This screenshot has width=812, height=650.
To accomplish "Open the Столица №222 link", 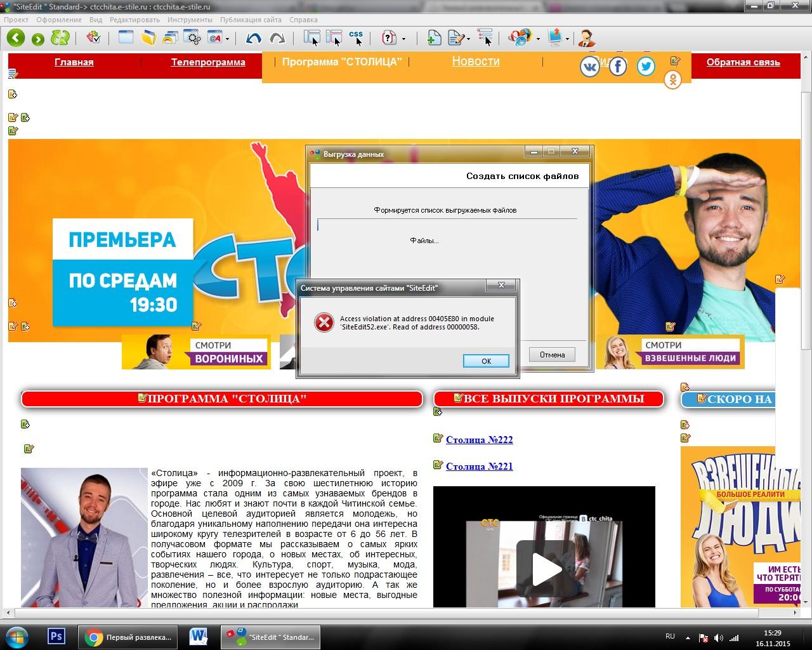I will 480,439.
